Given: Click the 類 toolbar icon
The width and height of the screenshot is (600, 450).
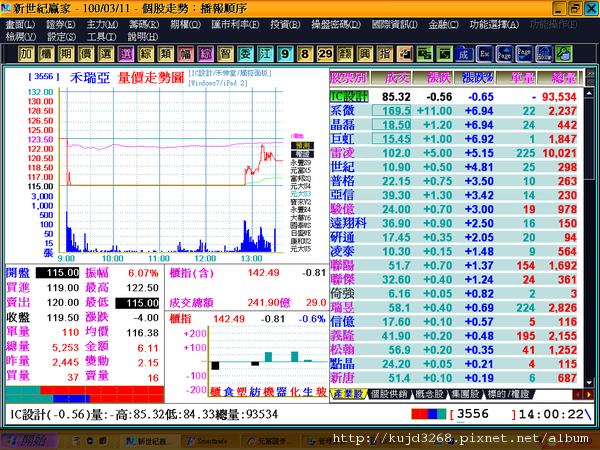Looking at the screenshot, I should (x=165, y=54).
